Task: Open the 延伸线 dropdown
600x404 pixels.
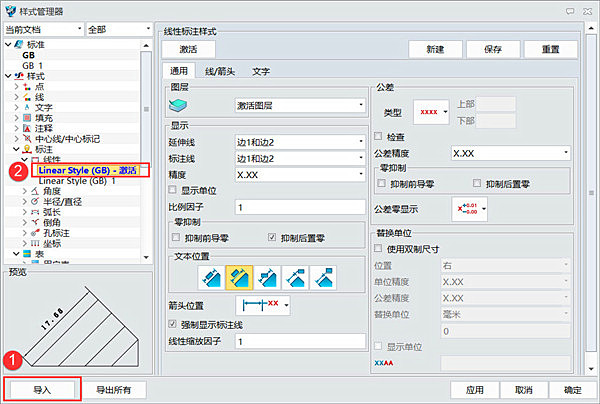Action: [298, 144]
